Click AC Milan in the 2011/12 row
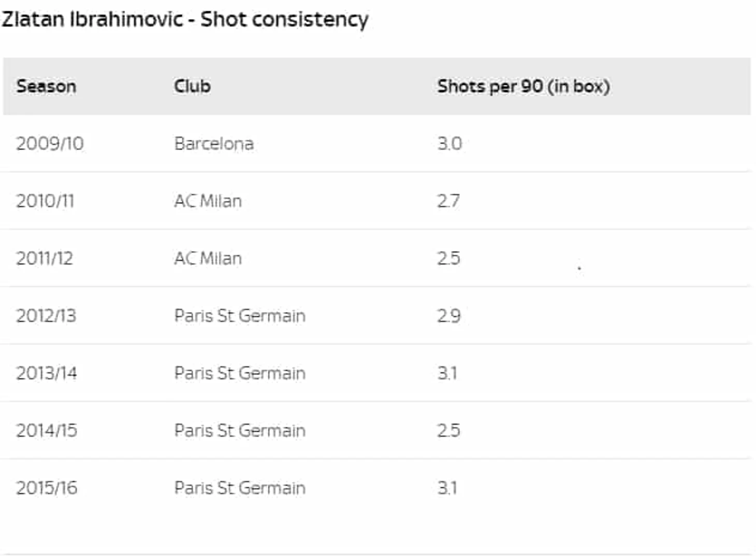Image resolution: width=756 pixels, height=556 pixels. (208, 258)
